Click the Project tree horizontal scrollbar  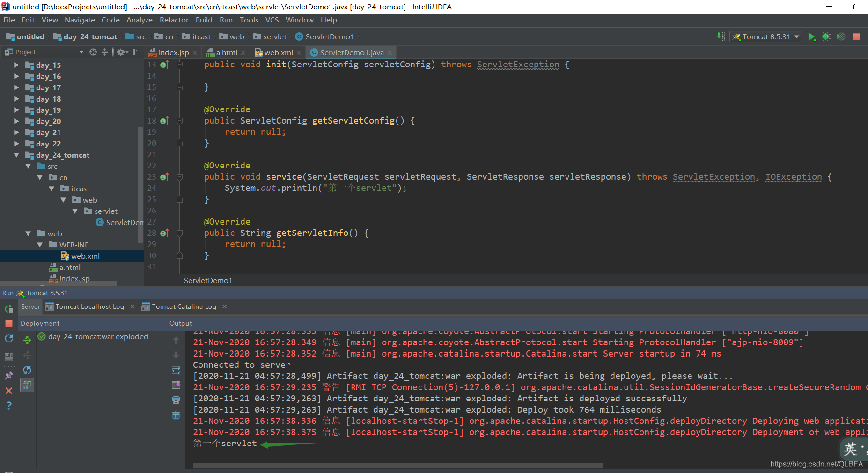59,284
